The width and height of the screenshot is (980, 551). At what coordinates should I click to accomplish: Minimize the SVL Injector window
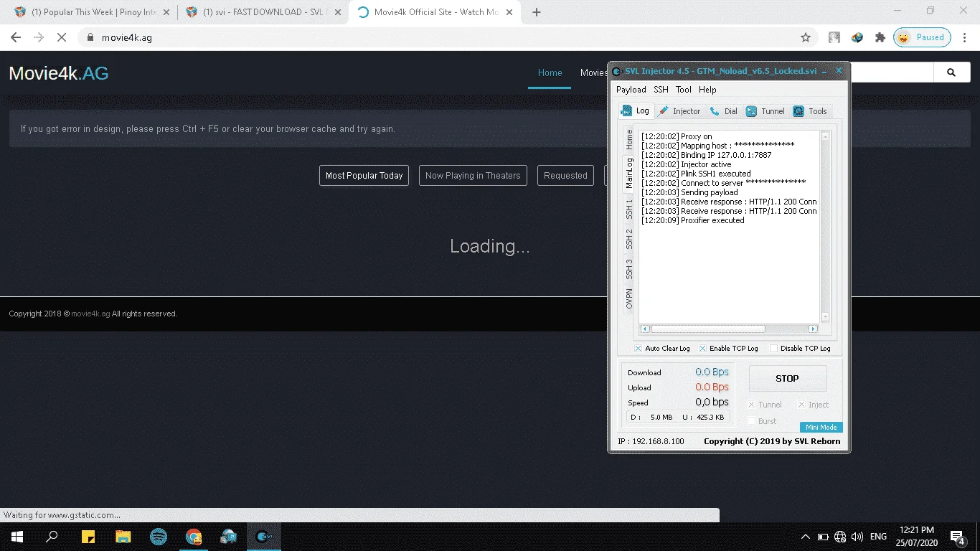pos(824,71)
